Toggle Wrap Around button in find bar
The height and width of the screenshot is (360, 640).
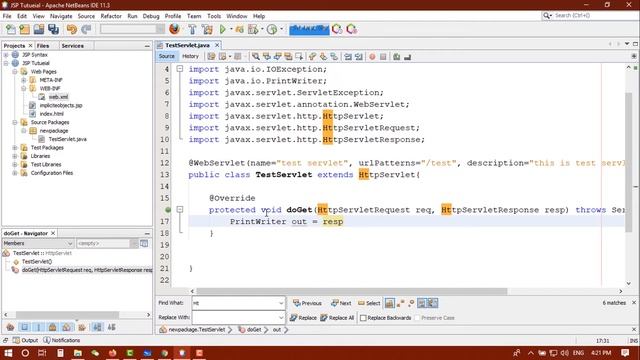[x=433, y=303]
